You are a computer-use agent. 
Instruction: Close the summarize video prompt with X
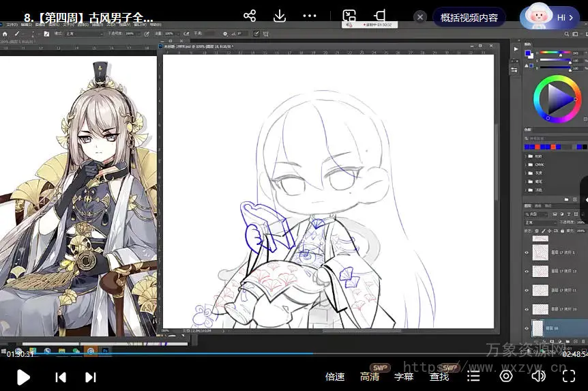420,17
